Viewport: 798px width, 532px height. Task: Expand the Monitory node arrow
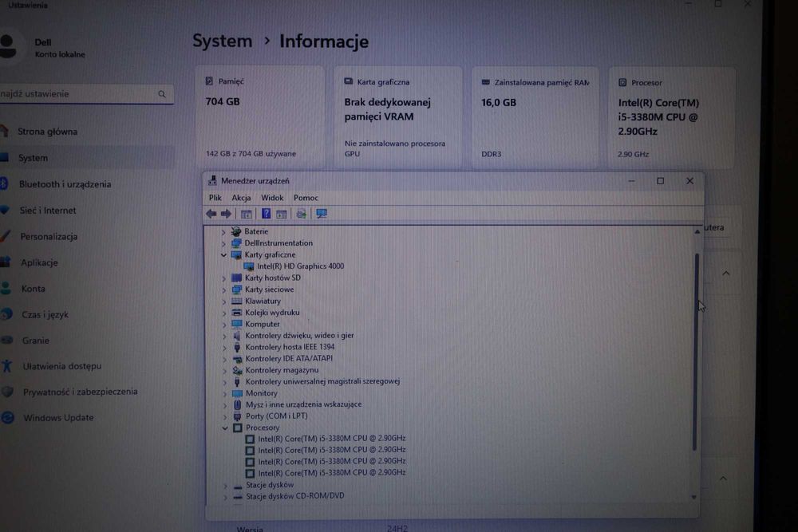pos(225,394)
